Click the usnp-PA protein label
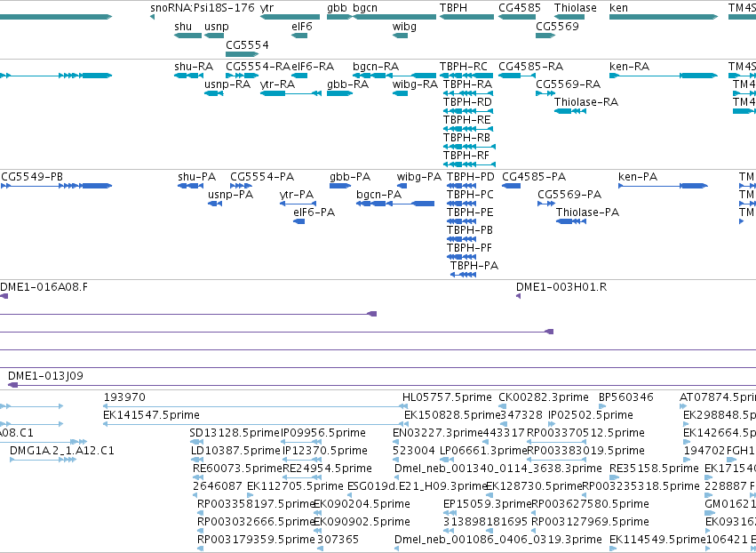 [230, 195]
